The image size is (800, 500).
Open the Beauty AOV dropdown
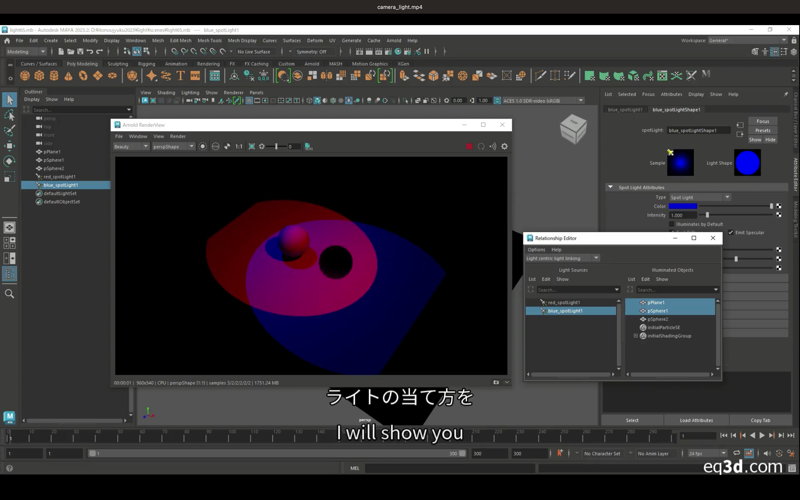(130, 146)
